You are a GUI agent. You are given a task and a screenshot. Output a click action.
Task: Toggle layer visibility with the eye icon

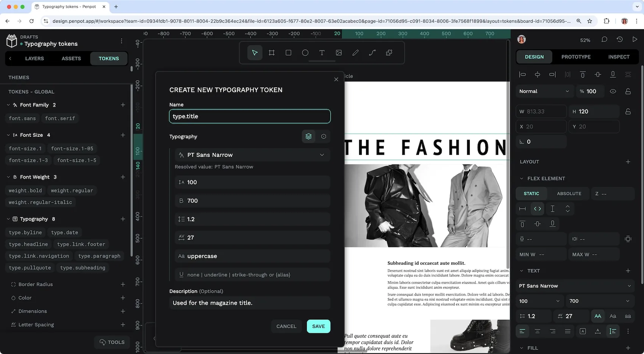[613, 91]
